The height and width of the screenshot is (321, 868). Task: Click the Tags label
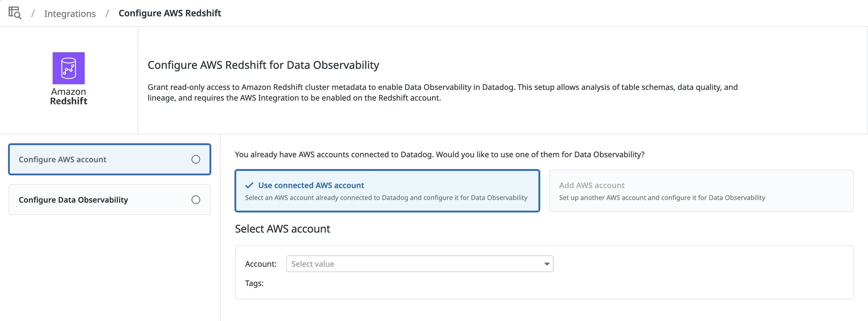(x=254, y=283)
